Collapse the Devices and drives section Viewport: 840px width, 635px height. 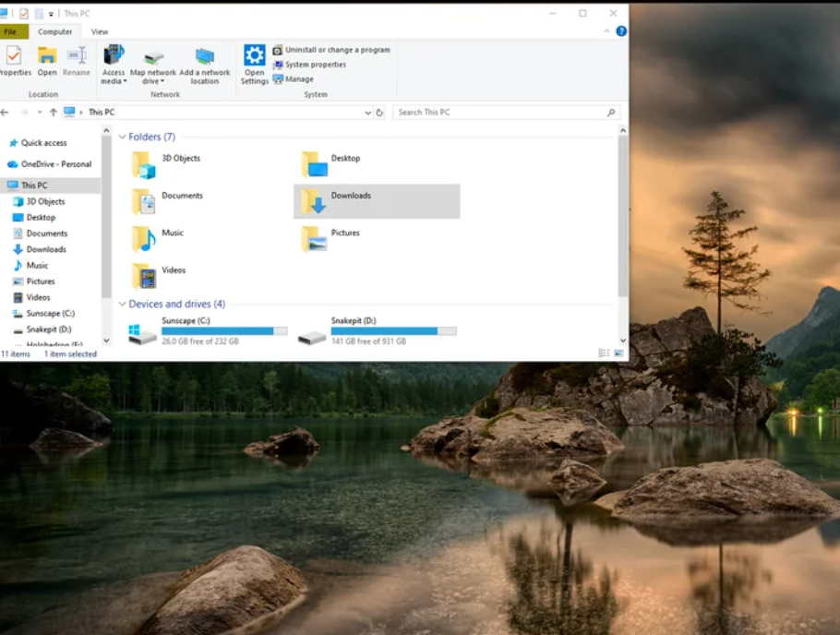pyautogui.click(x=122, y=305)
